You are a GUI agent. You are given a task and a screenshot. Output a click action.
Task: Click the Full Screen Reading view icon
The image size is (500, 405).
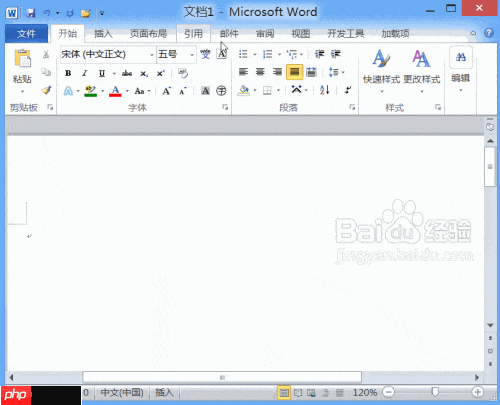pos(298,393)
